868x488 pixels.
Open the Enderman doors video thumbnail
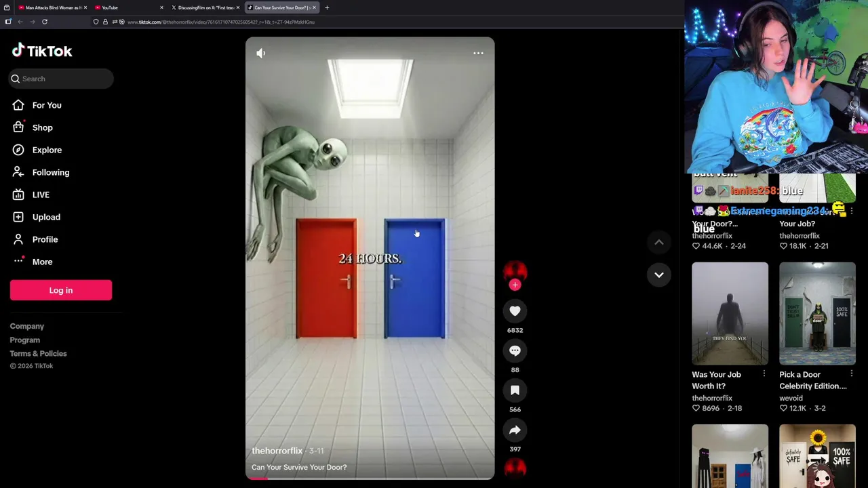[x=730, y=456]
